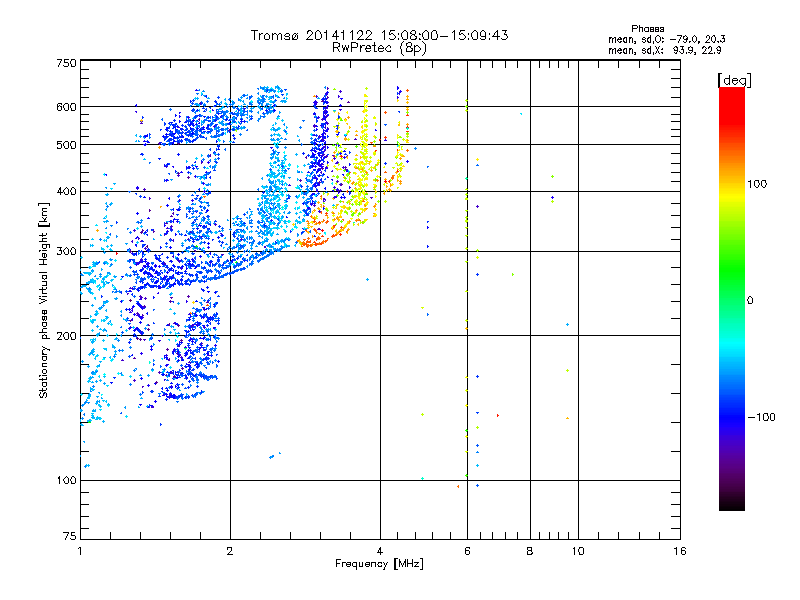Click the y-axis tick label '400'
The width and height of the screenshot is (800, 600).
point(66,192)
